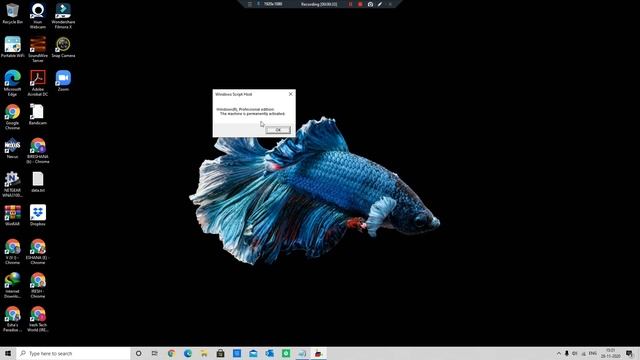Viewport: 640px width, 360px height.
Task: Open Outlook from the taskbar
Action: click(x=269, y=353)
